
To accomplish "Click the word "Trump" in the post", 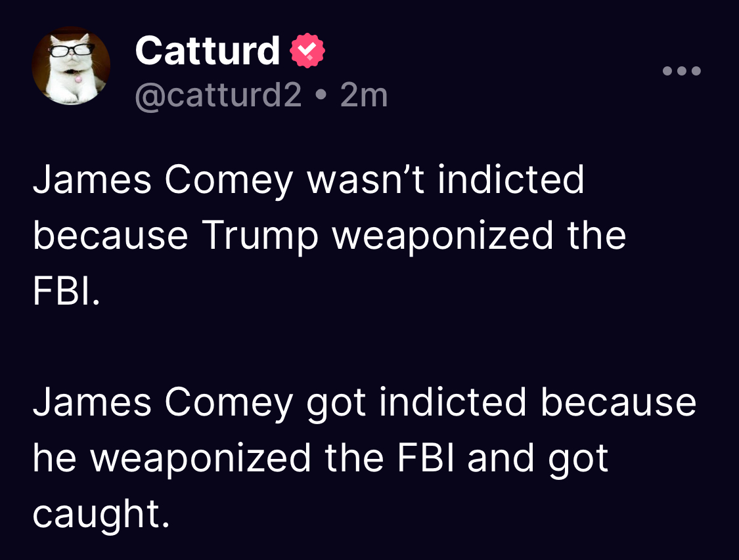I will [259, 236].
